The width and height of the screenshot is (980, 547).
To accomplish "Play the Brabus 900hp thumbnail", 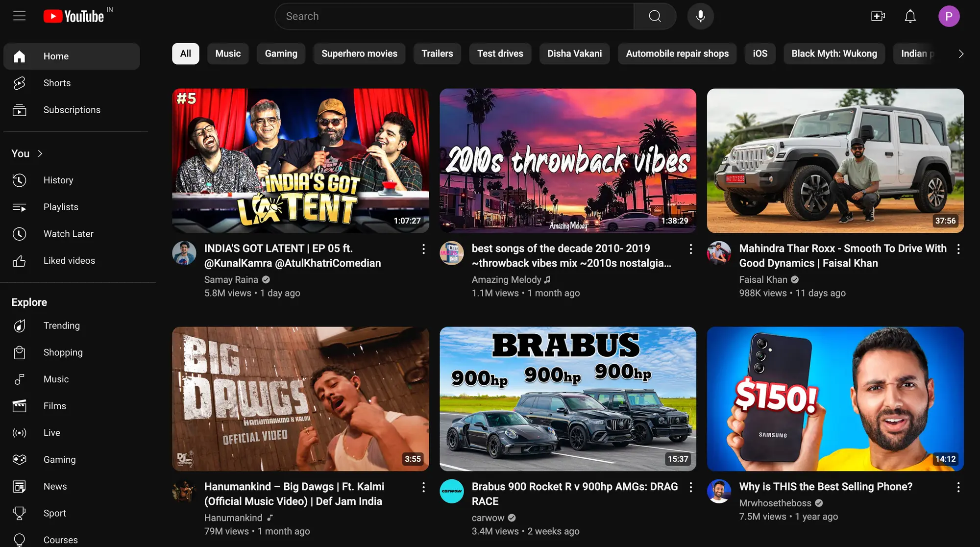I will 568,399.
